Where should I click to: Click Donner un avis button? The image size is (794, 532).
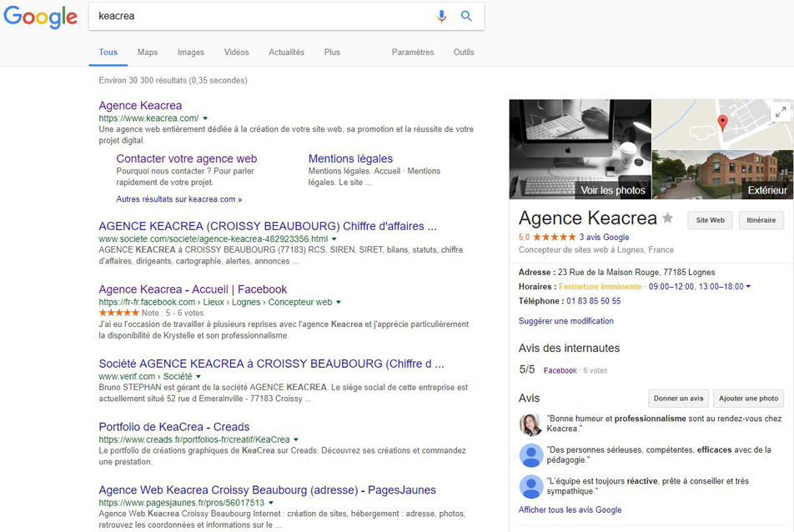point(679,399)
